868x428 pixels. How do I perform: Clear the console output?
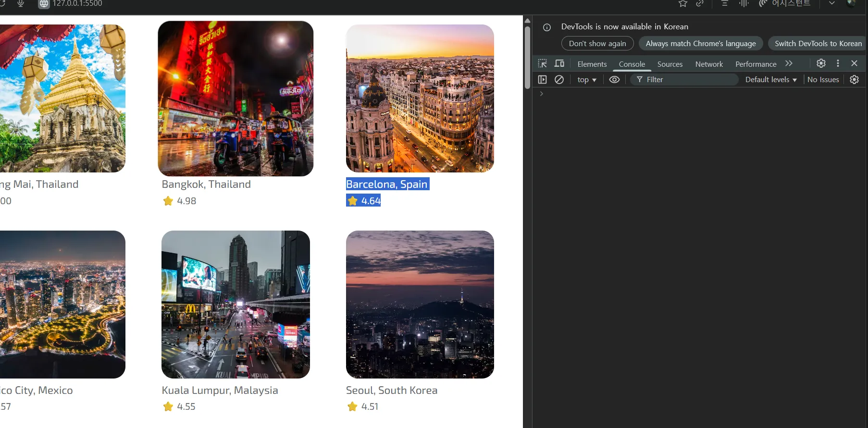coord(559,80)
